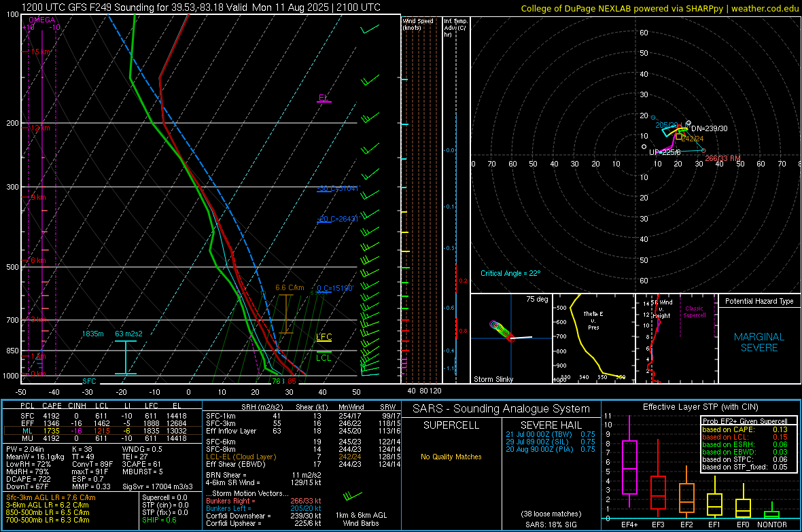The image size is (802, 532).
Task: Click the red surface temperature value 85
Action: pyautogui.click(x=292, y=381)
